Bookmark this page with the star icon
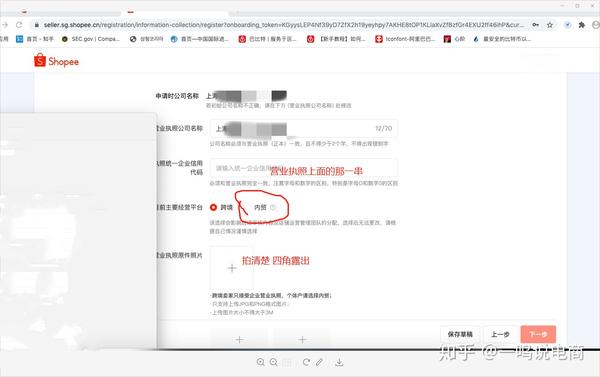The width and height of the screenshot is (600, 377). coord(550,25)
